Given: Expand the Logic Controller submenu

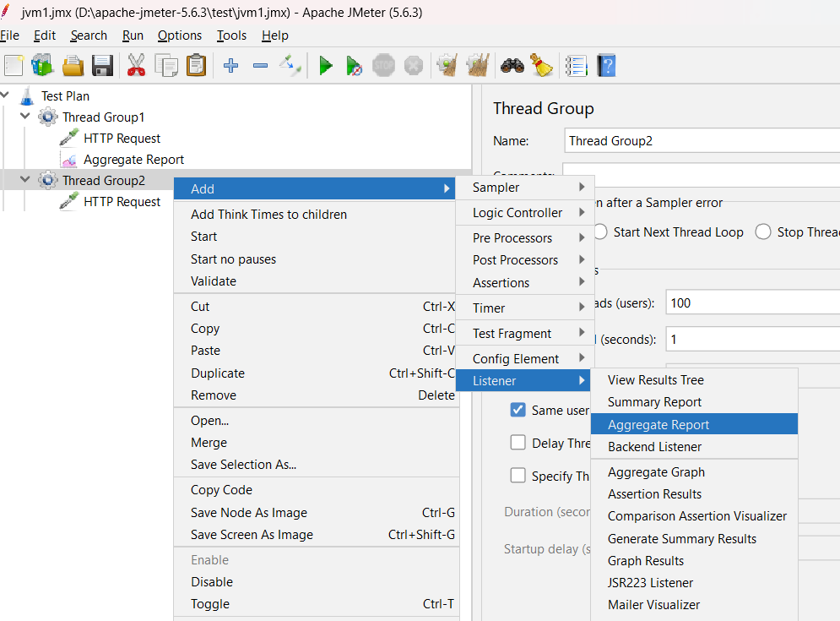Looking at the screenshot, I should tap(524, 212).
